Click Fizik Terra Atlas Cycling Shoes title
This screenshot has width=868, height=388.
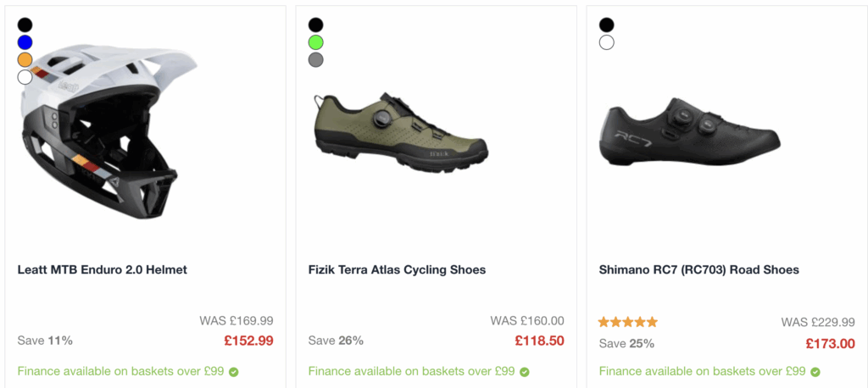pyautogui.click(x=397, y=270)
